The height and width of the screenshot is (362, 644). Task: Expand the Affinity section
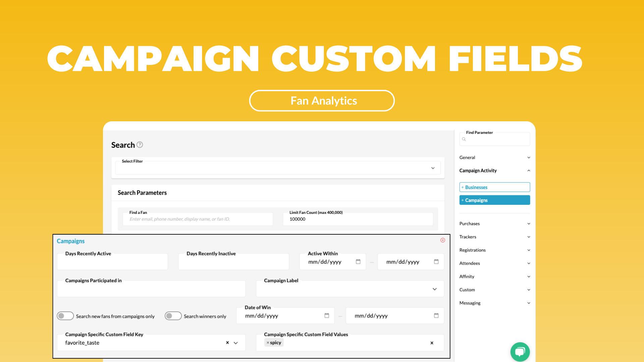click(495, 277)
